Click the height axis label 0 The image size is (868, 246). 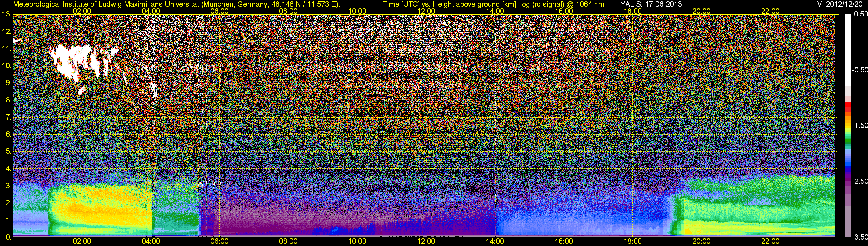pos(8,237)
